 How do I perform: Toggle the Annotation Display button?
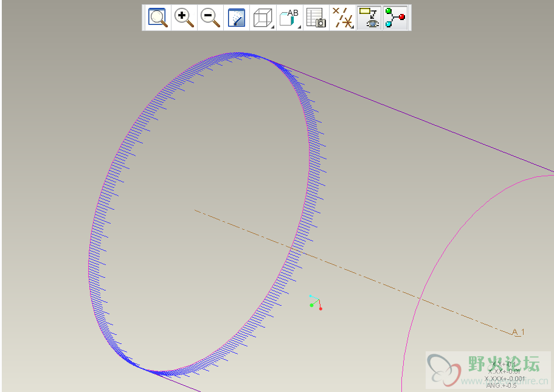pos(369,18)
